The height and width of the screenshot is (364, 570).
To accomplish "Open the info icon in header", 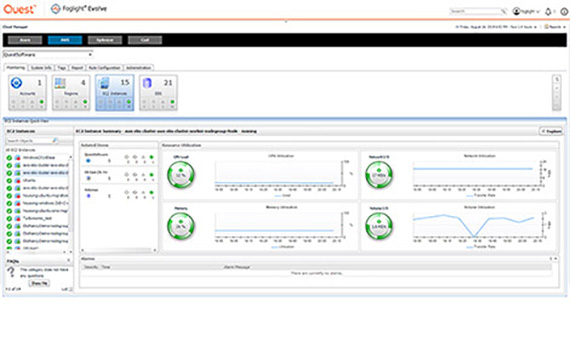I will pos(564,12).
